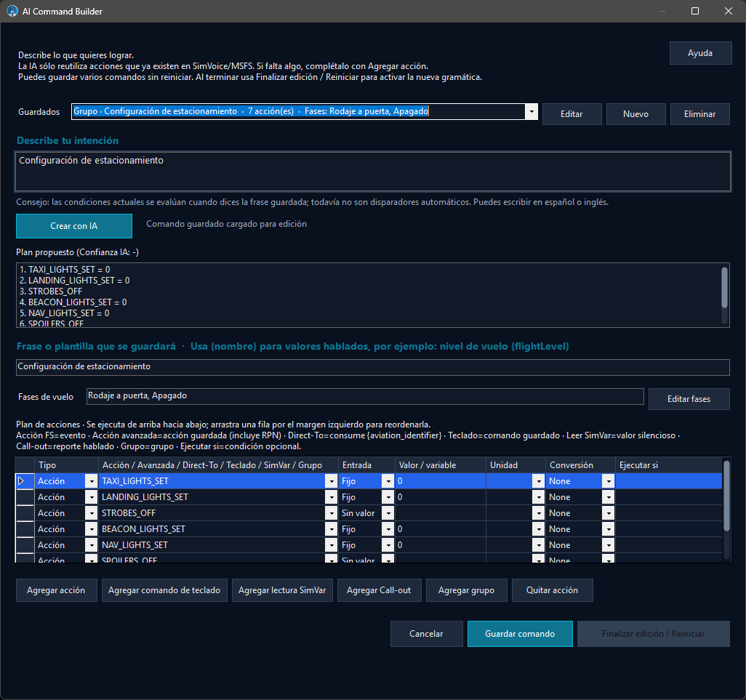Open Conversión dropdown in TAXI_LIGHTS_SET row
This screenshot has width=746, height=700.
[609, 481]
